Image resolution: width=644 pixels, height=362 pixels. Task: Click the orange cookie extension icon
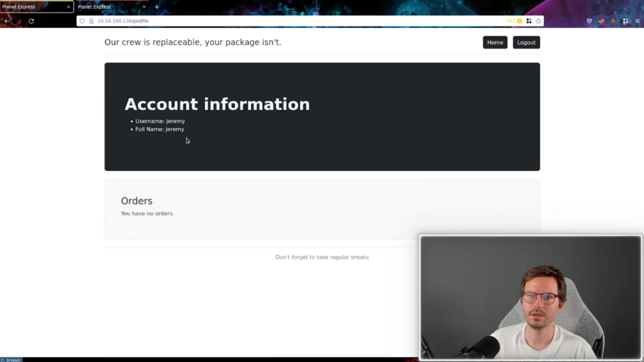click(x=613, y=21)
